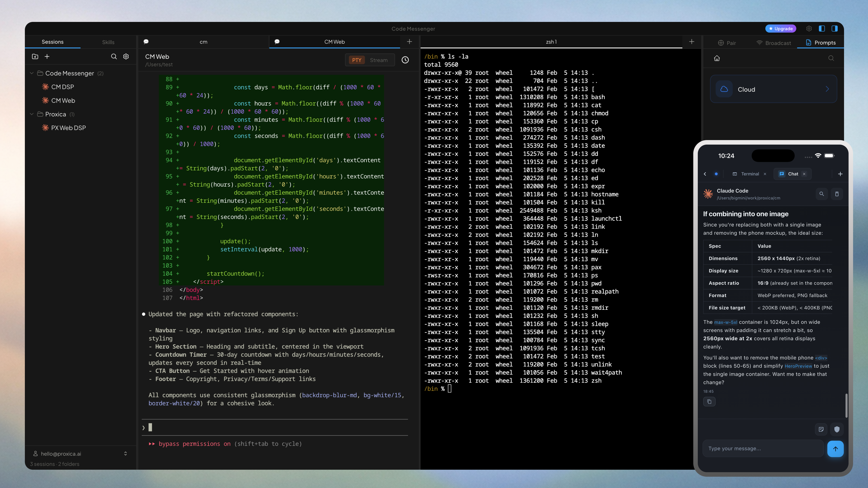Open the Cloud prompts category

click(773, 89)
